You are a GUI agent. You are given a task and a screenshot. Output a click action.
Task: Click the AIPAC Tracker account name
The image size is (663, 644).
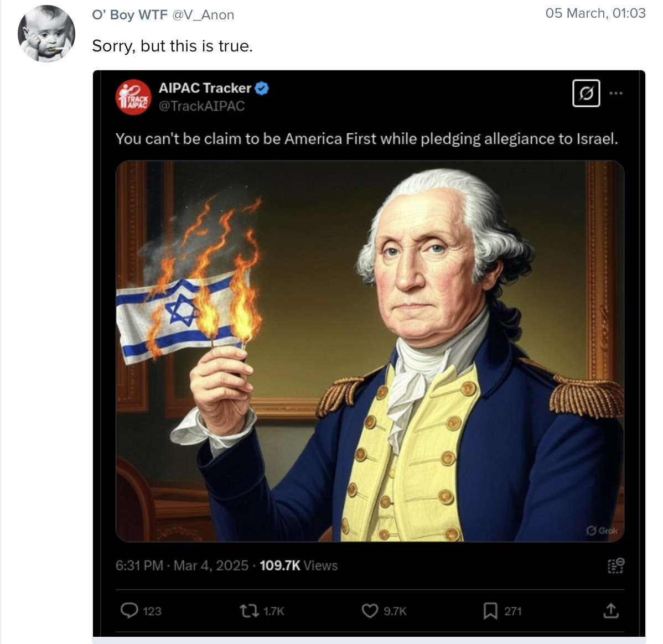(205, 88)
